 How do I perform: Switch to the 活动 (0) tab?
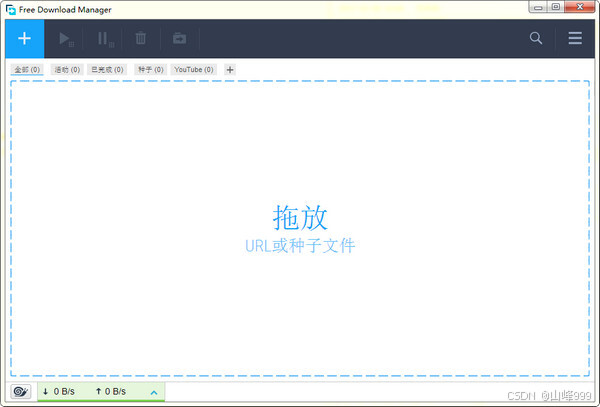tap(67, 70)
